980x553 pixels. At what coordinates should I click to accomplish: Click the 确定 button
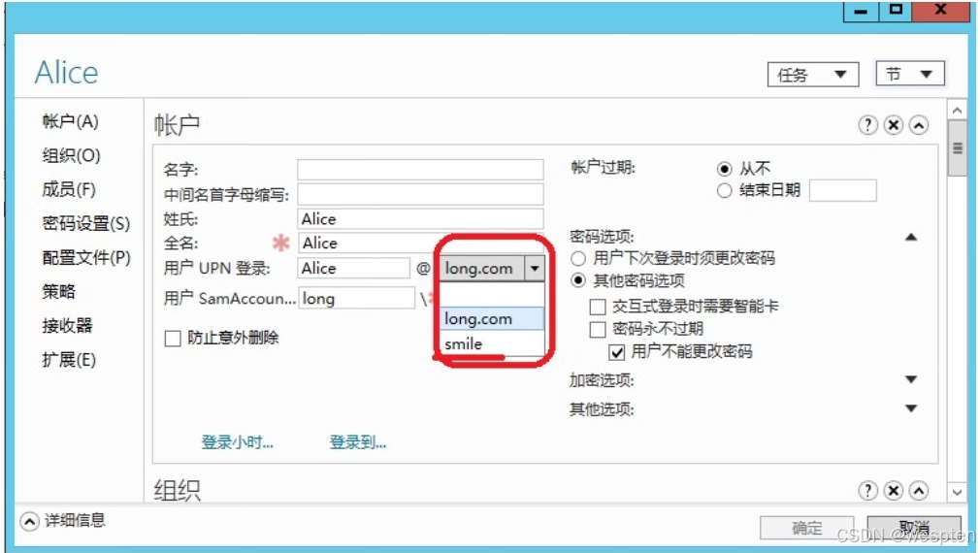tap(806, 528)
